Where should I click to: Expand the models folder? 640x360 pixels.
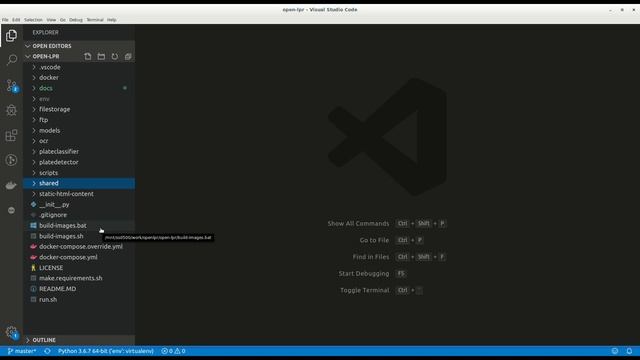79,131
